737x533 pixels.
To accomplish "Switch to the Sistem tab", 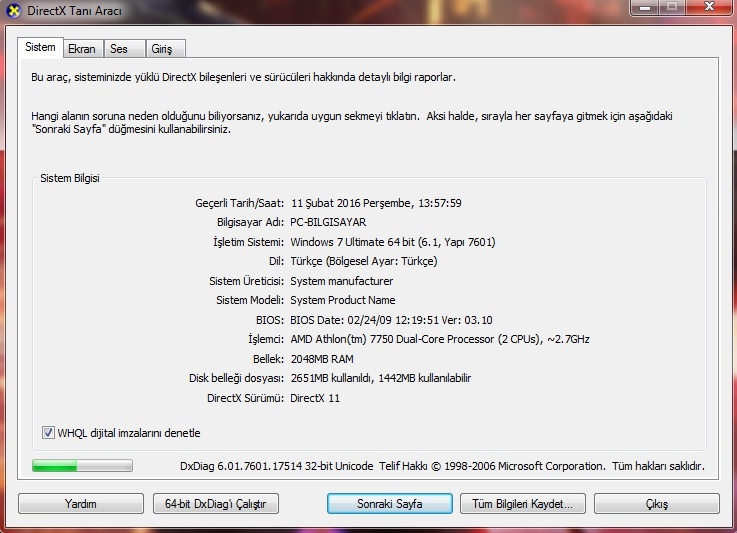I will coord(40,47).
